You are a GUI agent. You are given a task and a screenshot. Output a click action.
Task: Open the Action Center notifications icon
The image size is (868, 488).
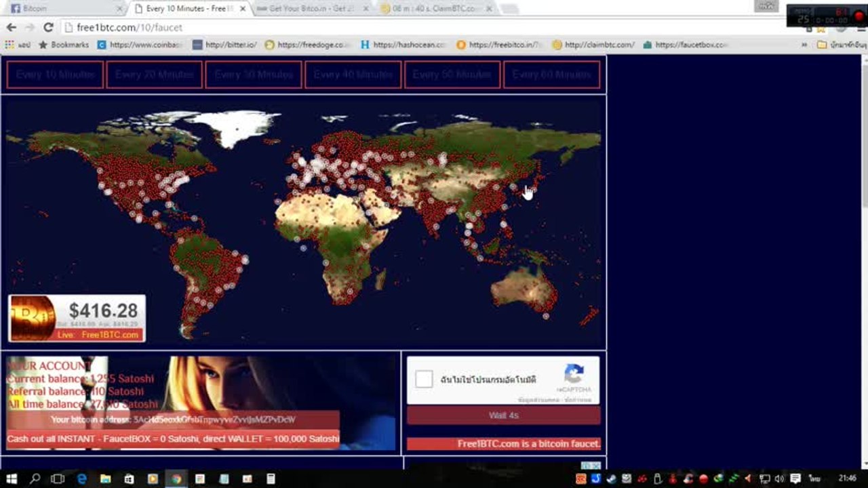[795, 479]
